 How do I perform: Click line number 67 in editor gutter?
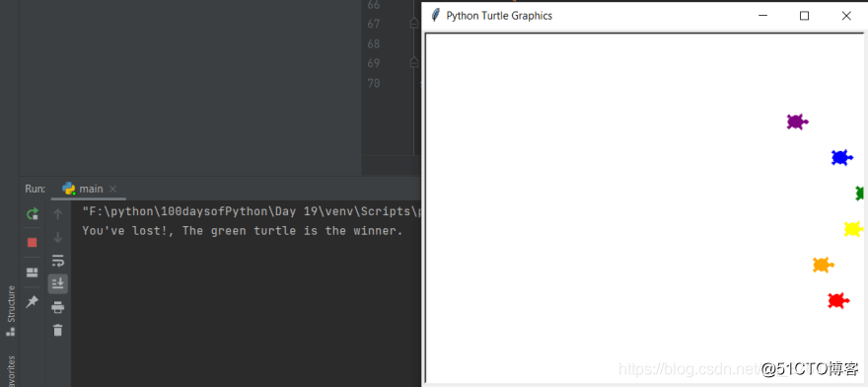(374, 24)
